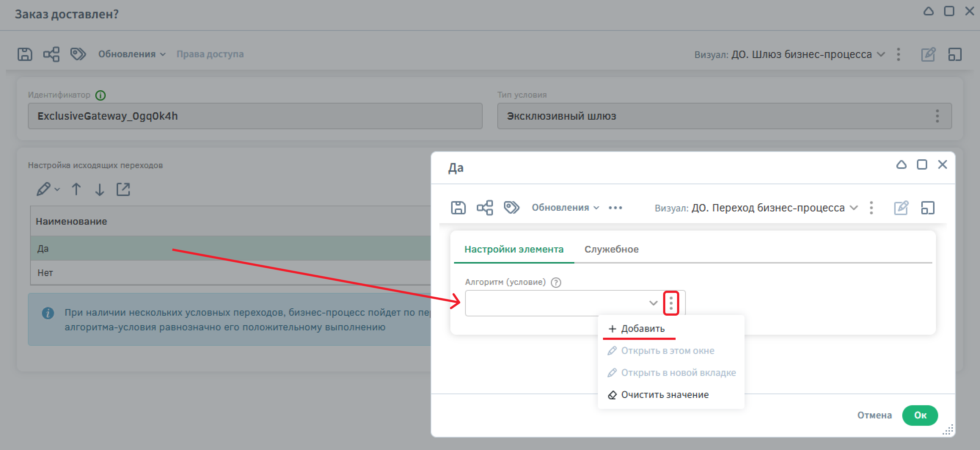This screenshot has width=980, height=450.
Task: Click the layout panel icon in the Да dialog
Action: 928,208
